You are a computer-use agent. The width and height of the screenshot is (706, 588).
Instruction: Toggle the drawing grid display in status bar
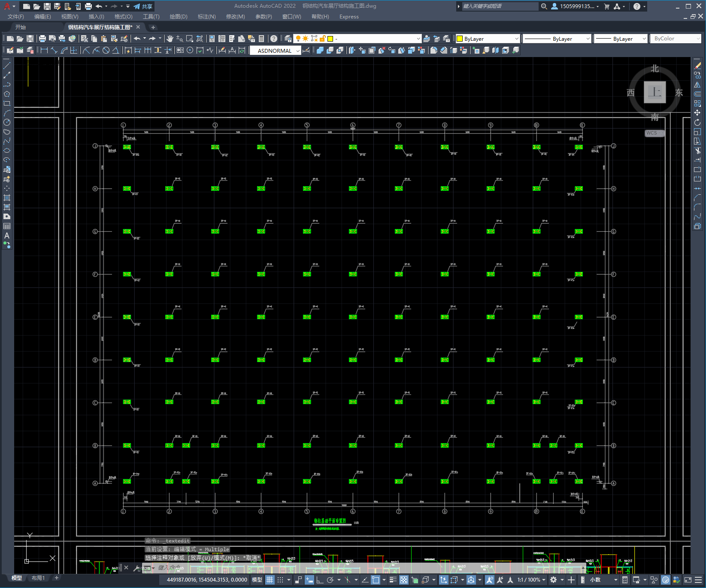pos(270,580)
